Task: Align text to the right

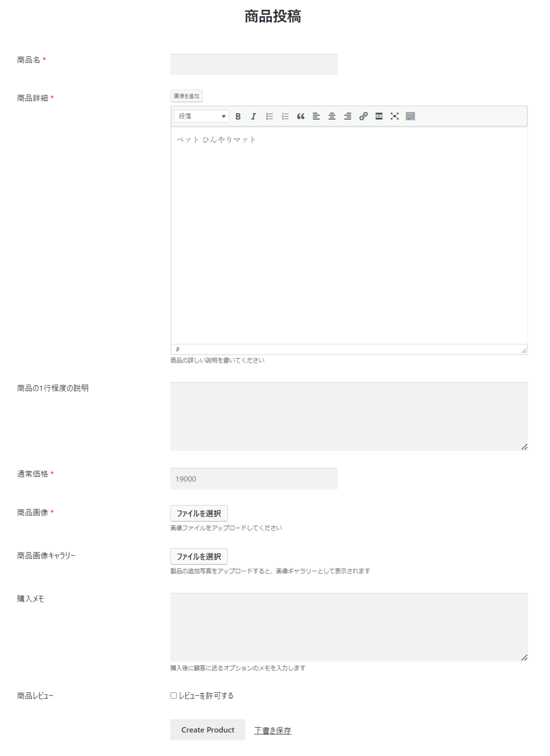Action: click(348, 116)
